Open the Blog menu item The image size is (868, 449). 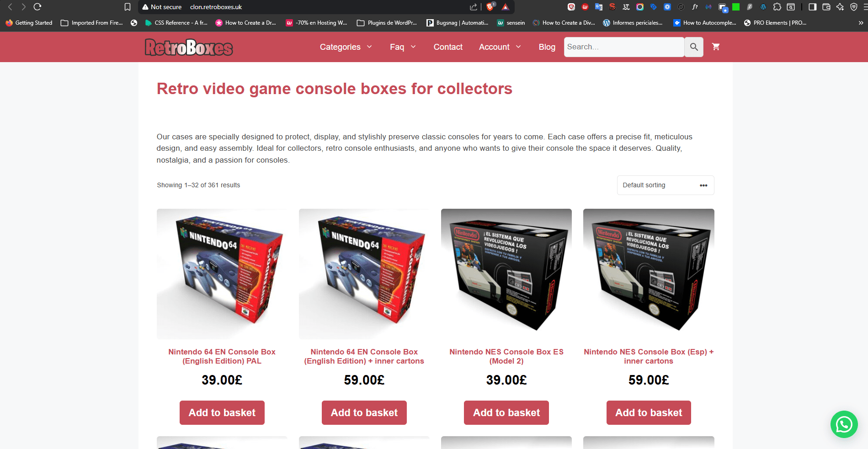547,47
